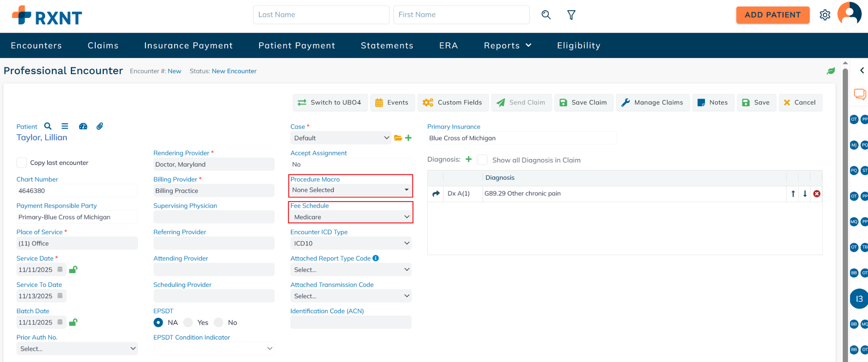Image resolution: width=868 pixels, height=362 pixels.
Task: Open the Reports menu
Action: coord(507,45)
